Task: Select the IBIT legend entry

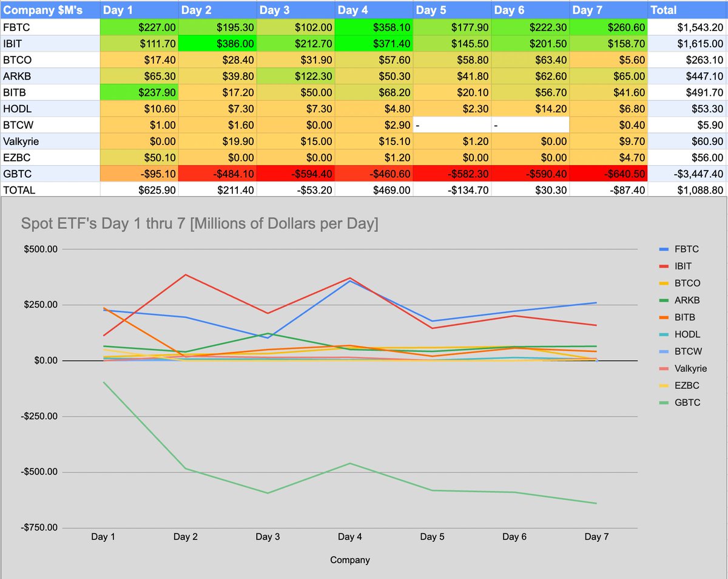Action: tap(687, 266)
